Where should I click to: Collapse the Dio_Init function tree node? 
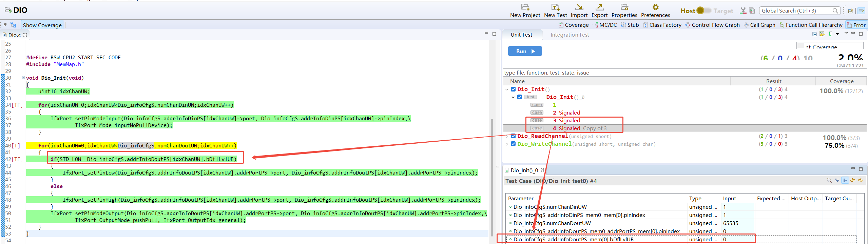507,89
